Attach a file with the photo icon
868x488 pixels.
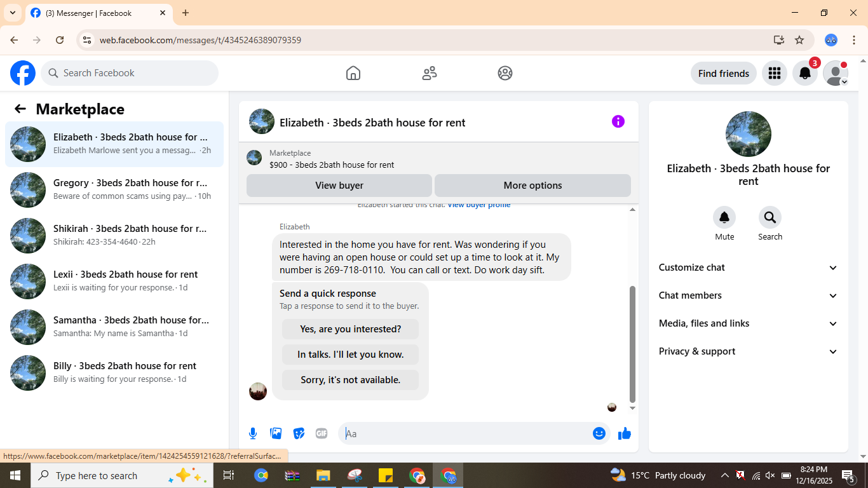(276, 433)
